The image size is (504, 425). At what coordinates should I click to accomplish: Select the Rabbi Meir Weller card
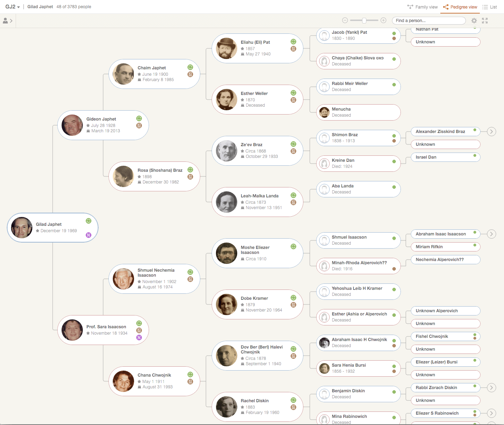(359, 87)
